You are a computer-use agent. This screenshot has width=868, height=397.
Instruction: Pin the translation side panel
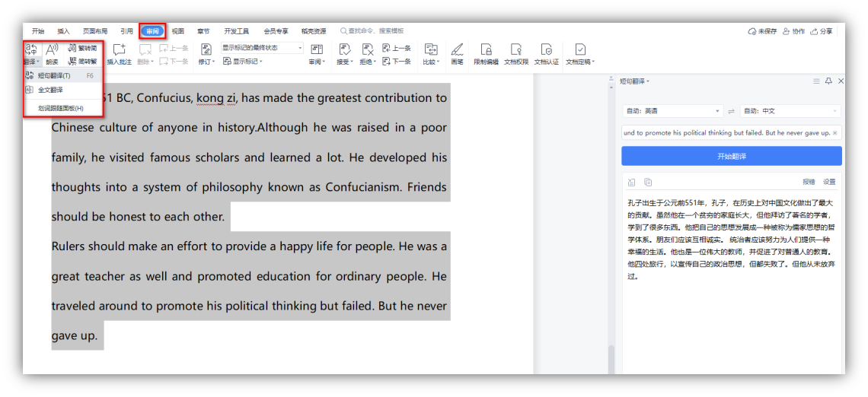(x=828, y=81)
